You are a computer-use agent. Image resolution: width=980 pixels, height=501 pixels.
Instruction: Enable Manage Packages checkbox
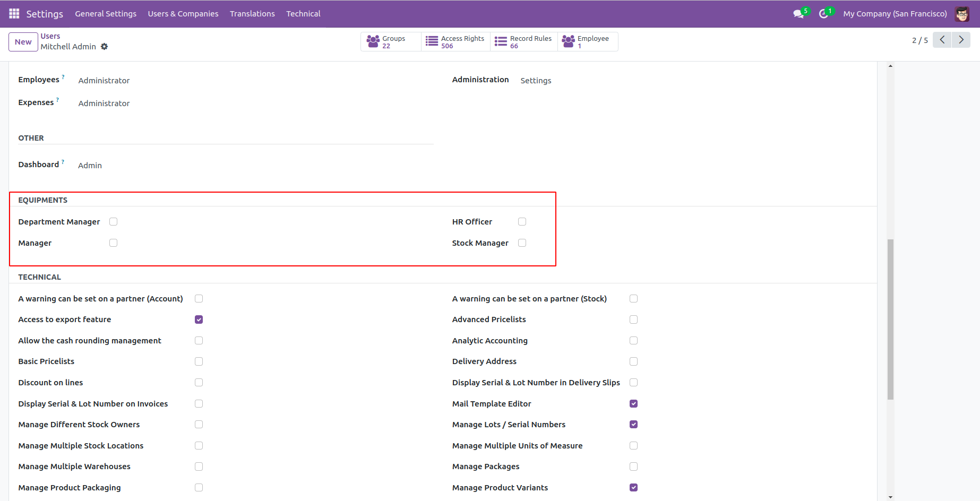633,467
